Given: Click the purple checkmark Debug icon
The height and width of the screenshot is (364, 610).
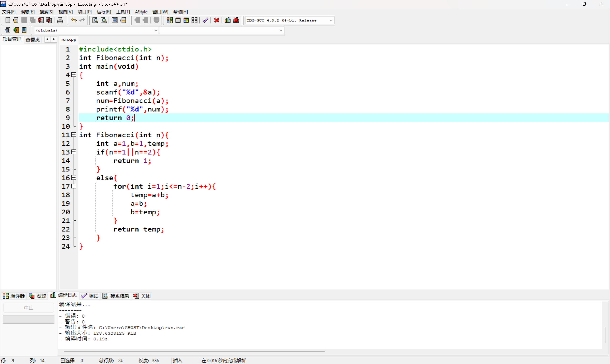Looking at the screenshot, I should click(205, 20).
